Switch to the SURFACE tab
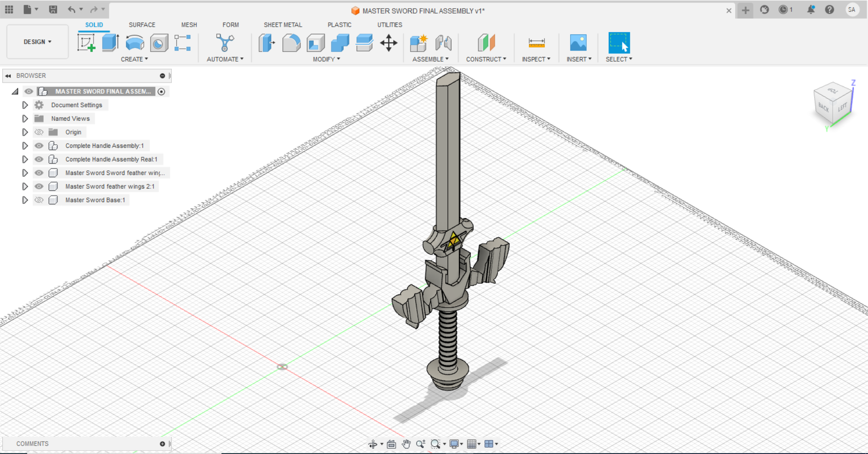Viewport: 868px width, 454px height. (x=142, y=25)
